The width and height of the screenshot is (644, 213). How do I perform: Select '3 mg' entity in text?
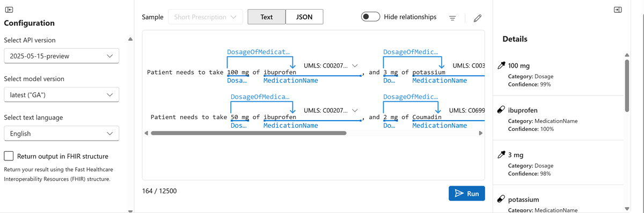(390, 72)
